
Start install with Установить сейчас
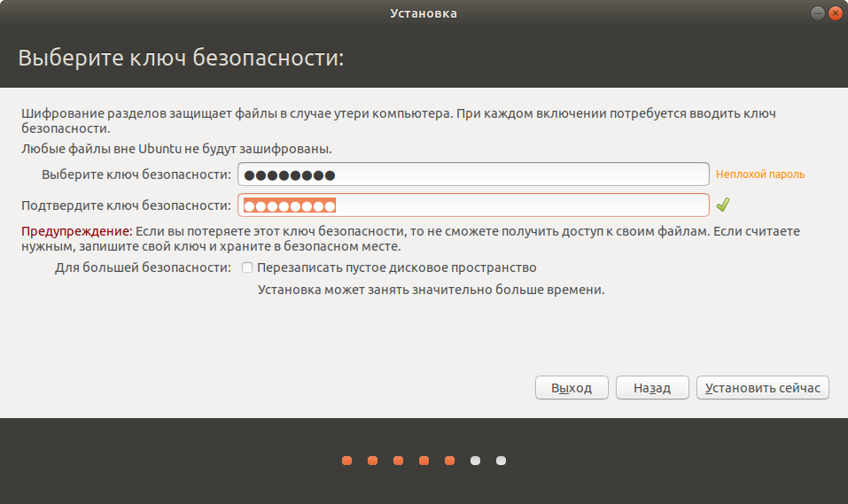763,388
